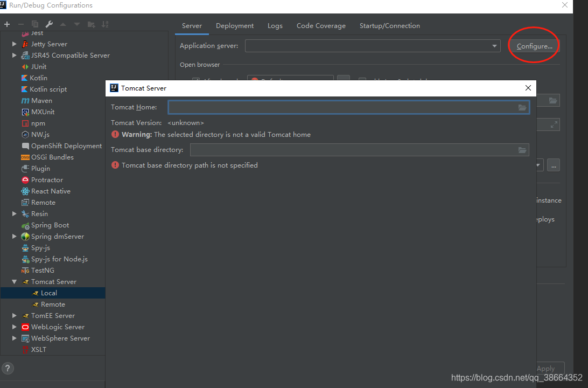Image resolution: width=588 pixels, height=388 pixels.
Task: Open the help question mark button
Action: point(8,368)
